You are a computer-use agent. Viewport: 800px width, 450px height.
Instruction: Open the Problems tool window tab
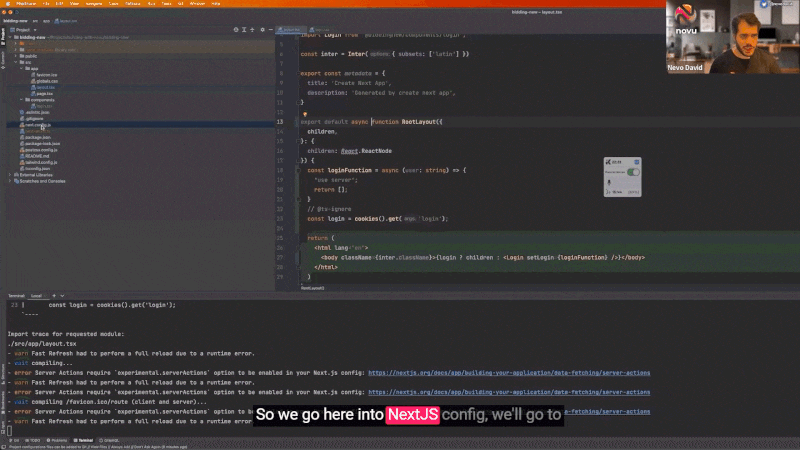[x=57, y=440]
